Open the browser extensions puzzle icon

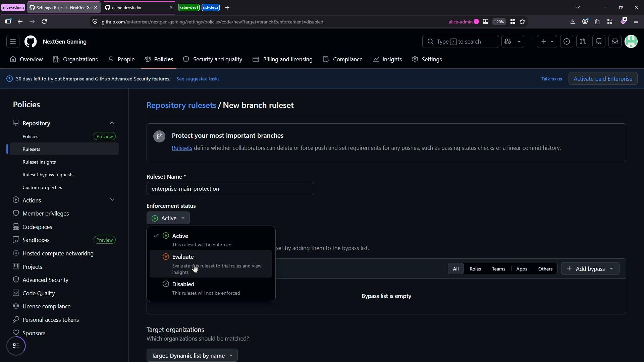tap(597, 21)
